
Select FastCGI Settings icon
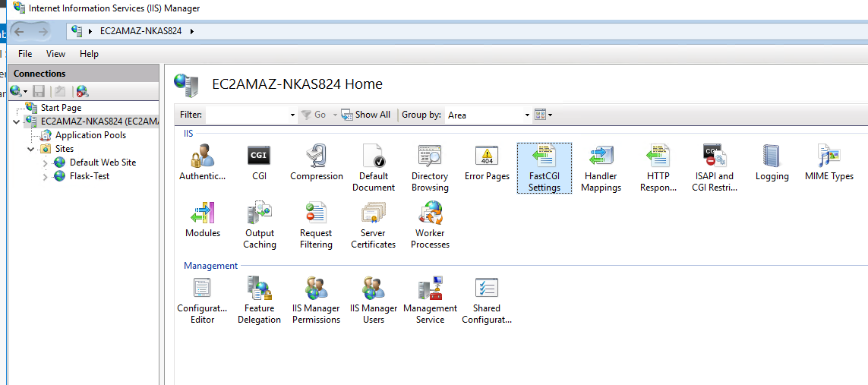point(544,168)
